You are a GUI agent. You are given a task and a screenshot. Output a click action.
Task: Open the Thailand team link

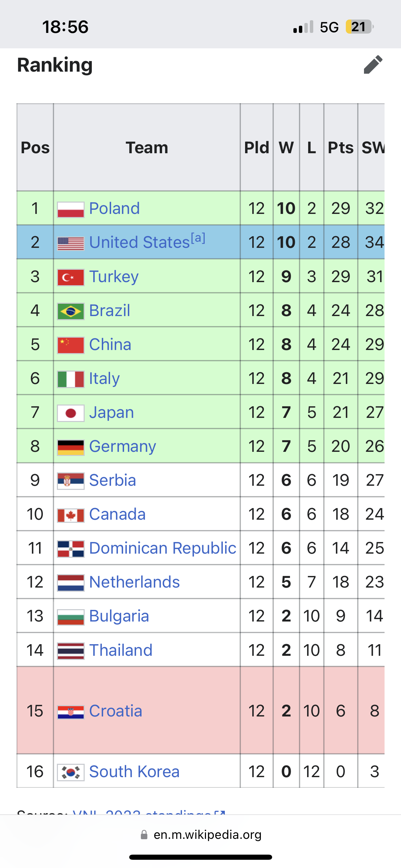point(121,650)
